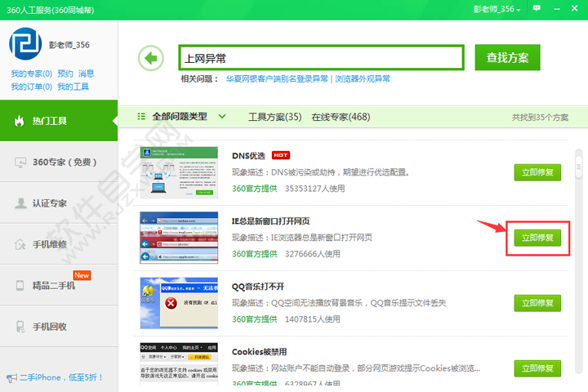Click the 查找方案 search button

click(x=507, y=57)
